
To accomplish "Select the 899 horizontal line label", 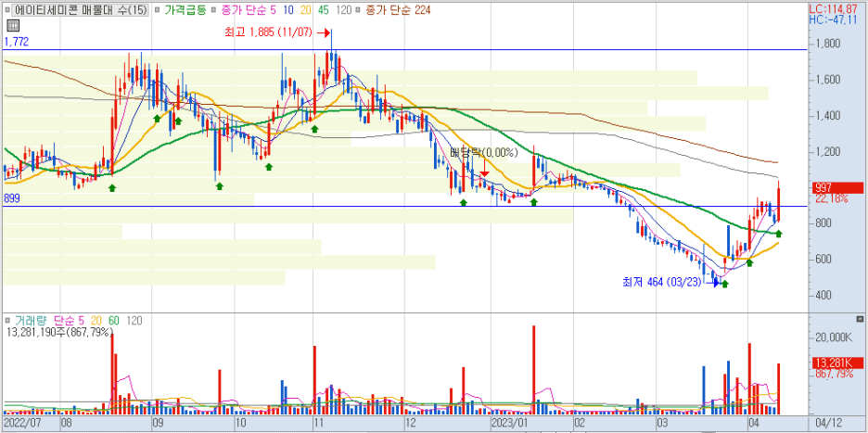I will click(12, 198).
